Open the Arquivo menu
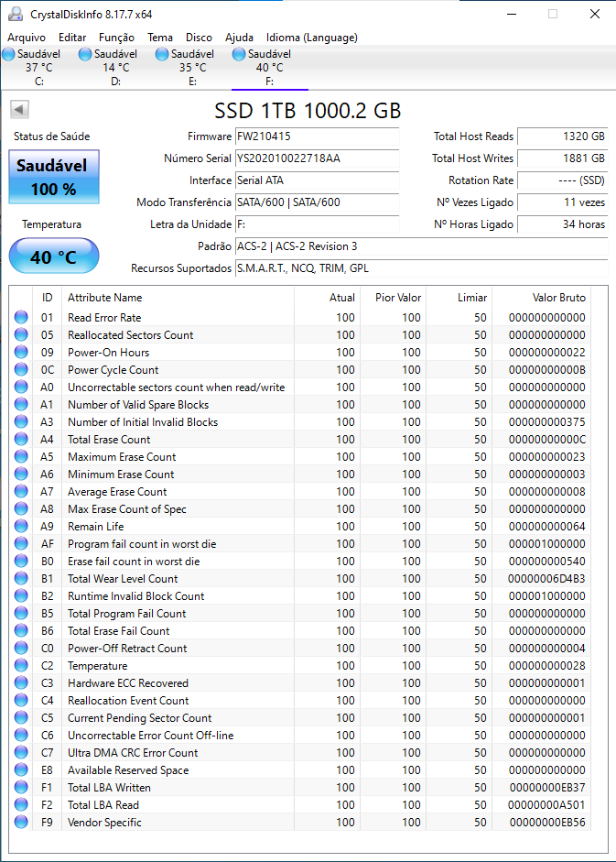Viewport: 616px width, 862px height. tap(27, 38)
